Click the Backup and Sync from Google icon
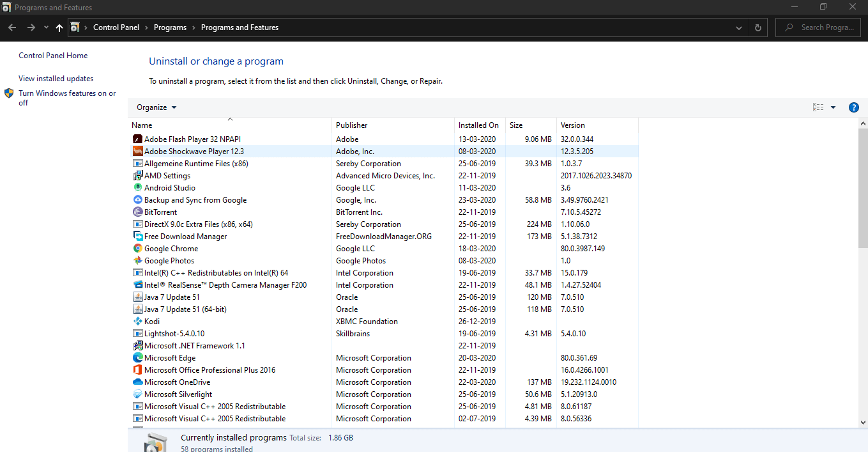Viewport: 868px width, 452px height. point(137,200)
